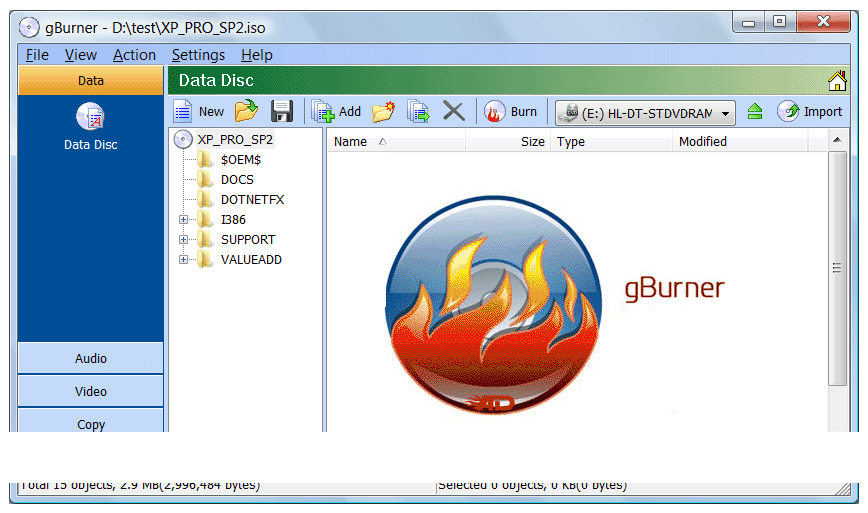Screen dimensions: 868x513
Task: Close the gBurner window
Action: [823, 22]
